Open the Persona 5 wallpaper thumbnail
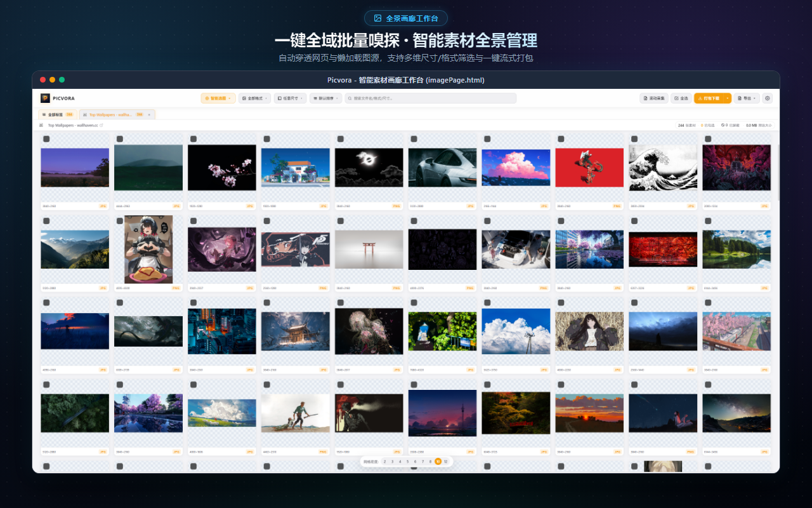The height and width of the screenshot is (508, 812). pyautogui.click(x=296, y=250)
